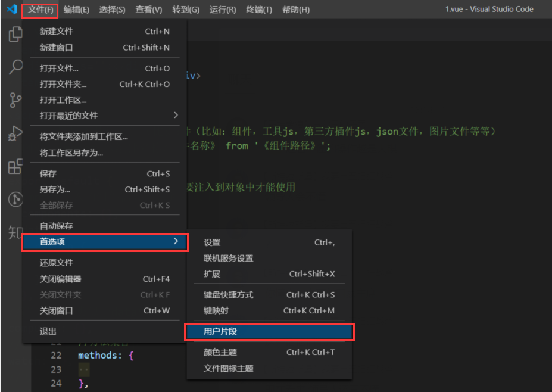This screenshot has height=392, width=552.
Task: Open 联机服务设置 in submenu
Action: (x=269, y=258)
